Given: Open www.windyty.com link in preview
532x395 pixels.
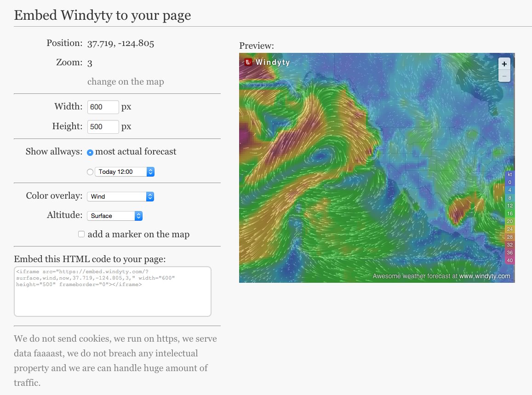Looking at the screenshot, I should (485, 276).
